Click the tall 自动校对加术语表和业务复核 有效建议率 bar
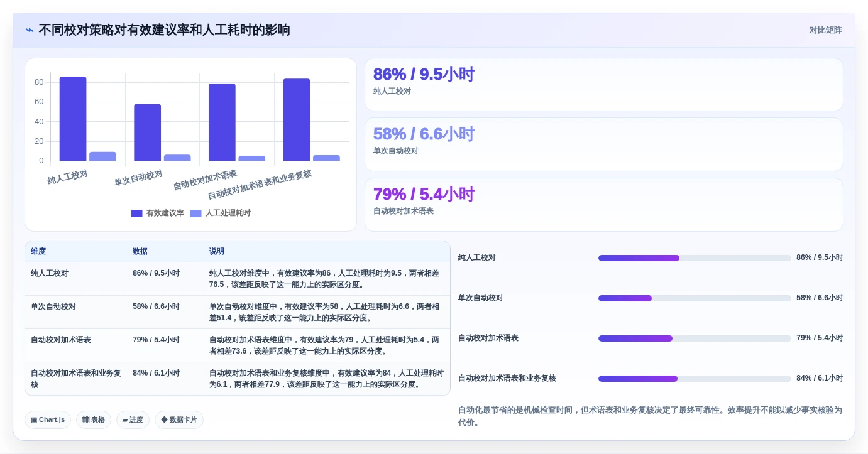The image size is (868, 454). [297, 120]
